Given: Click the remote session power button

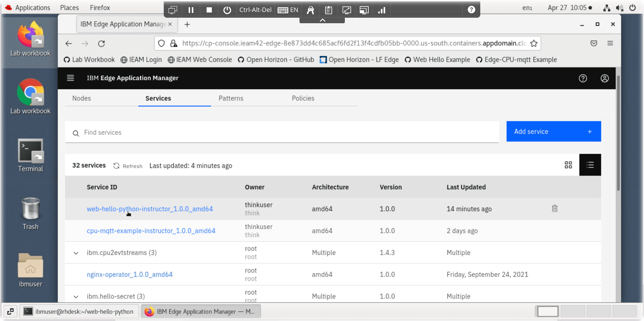Looking at the screenshot, I should click(x=227, y=10).
